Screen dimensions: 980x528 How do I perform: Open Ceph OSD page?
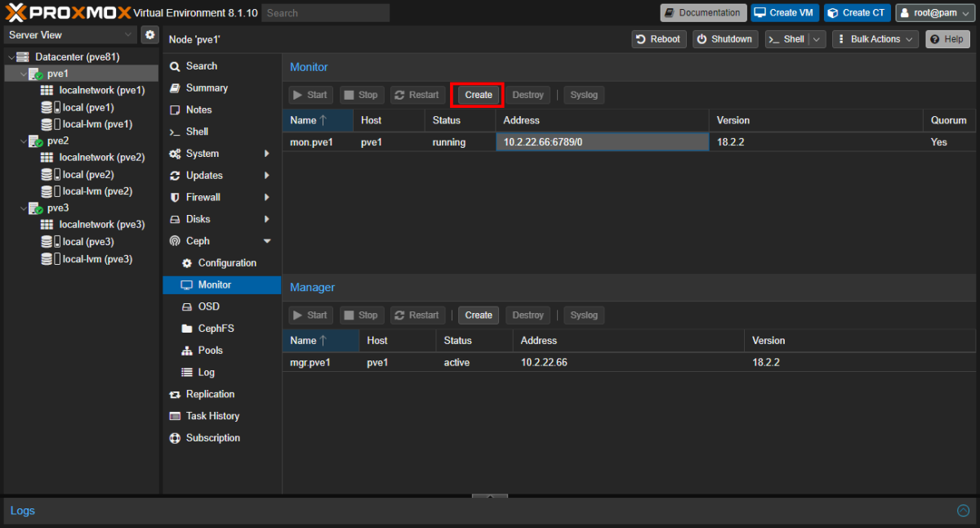pyautogui.click(x=208, y=307)
